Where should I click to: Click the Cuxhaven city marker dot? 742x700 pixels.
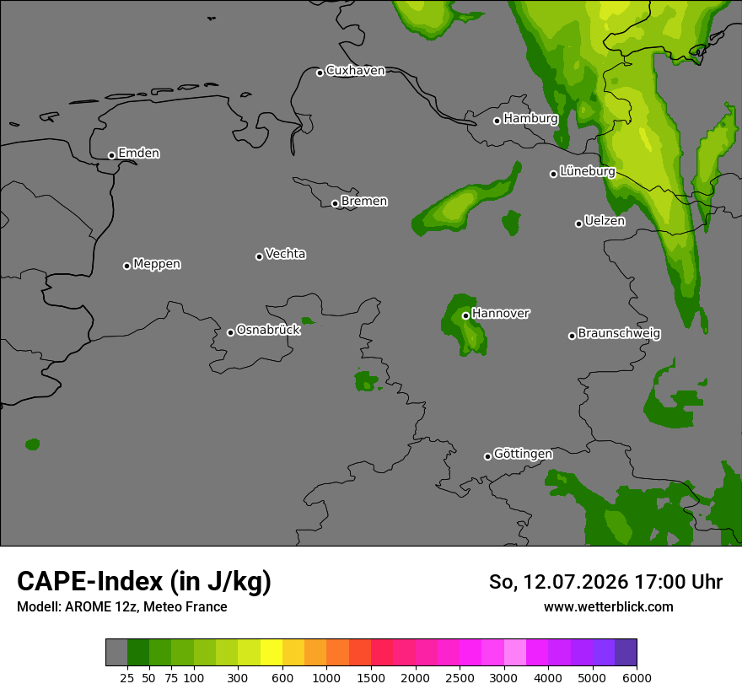coord(320,73)
